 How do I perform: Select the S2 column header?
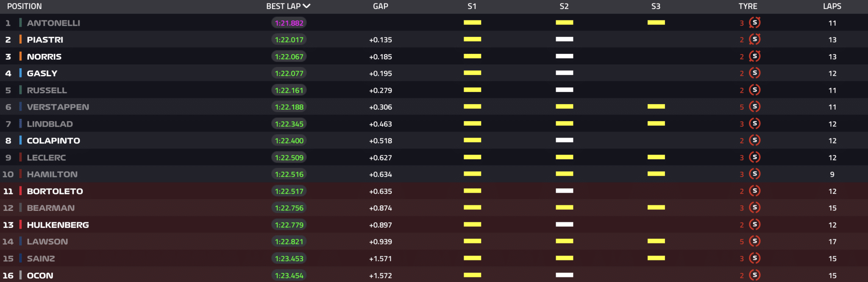(564, 6)
